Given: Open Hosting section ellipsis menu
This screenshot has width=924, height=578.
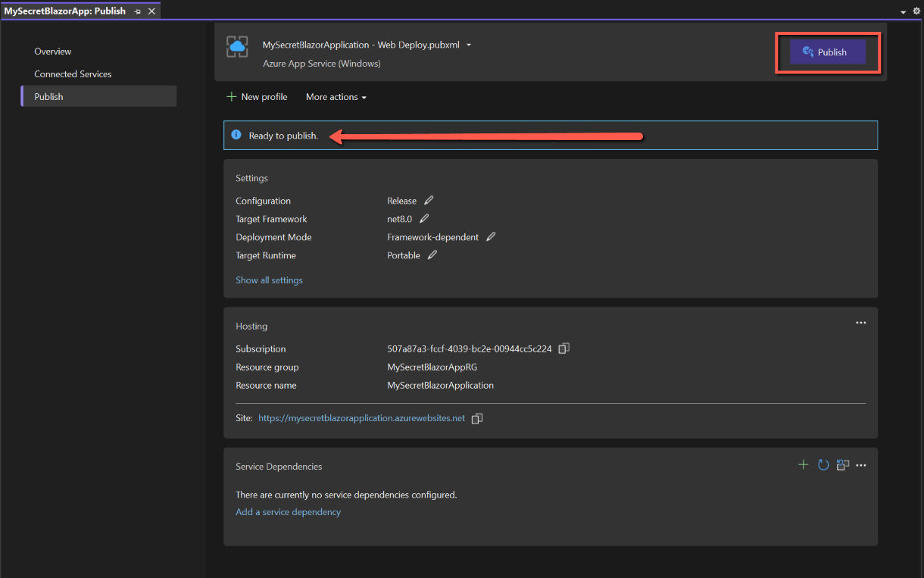Looking at the screenshot, I should tap(860, 323).
